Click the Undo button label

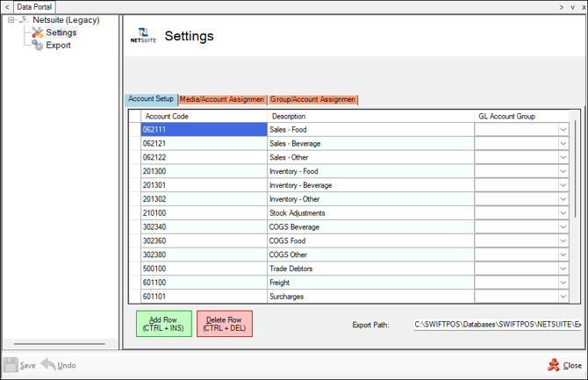[67, 365]
